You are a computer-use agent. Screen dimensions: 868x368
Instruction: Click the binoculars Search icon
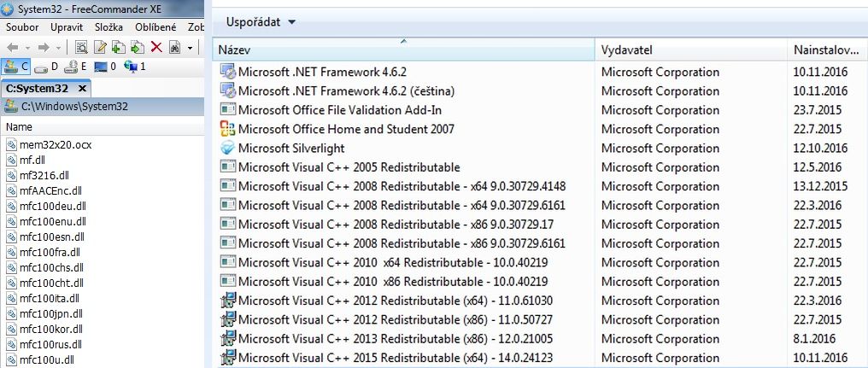(x=173, y=47)
